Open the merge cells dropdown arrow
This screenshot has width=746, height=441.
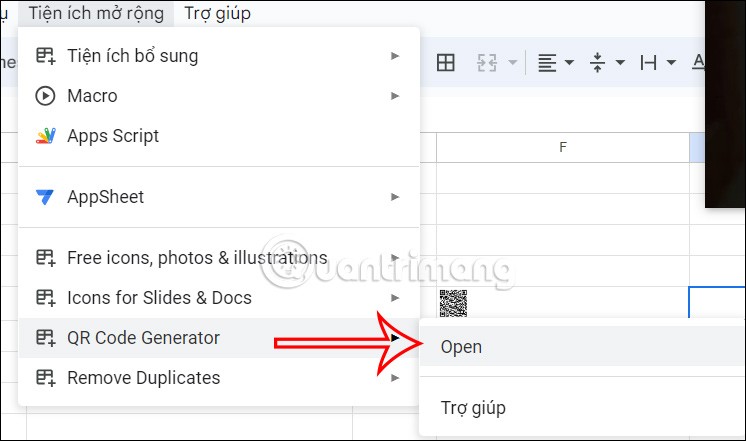(x=512, y=62)
